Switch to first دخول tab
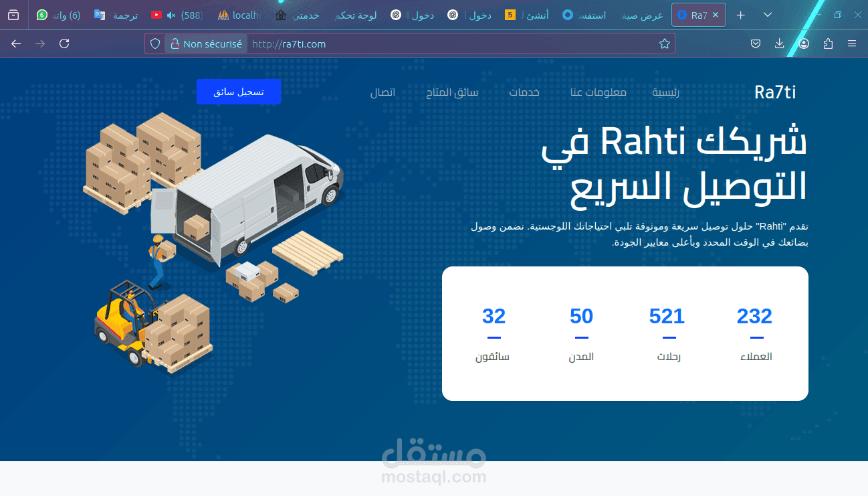The height and width of the screenshot is (496, 868). pos(413,15)
